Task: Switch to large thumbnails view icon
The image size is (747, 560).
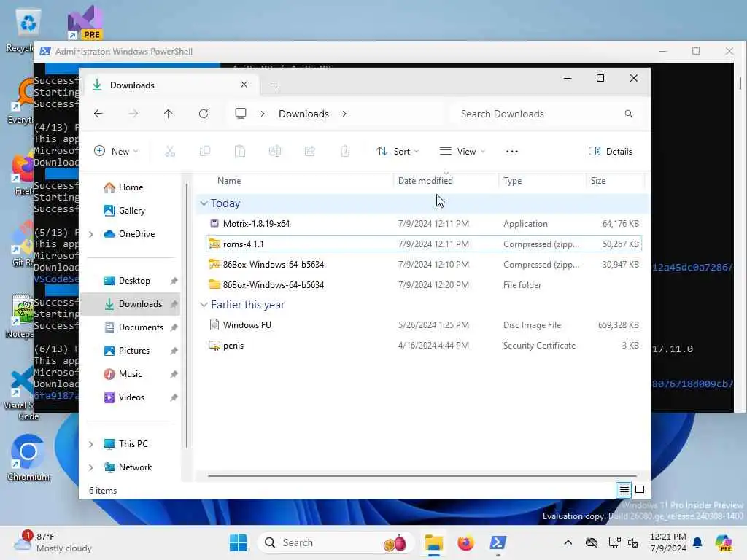Action: click(640, 490)
